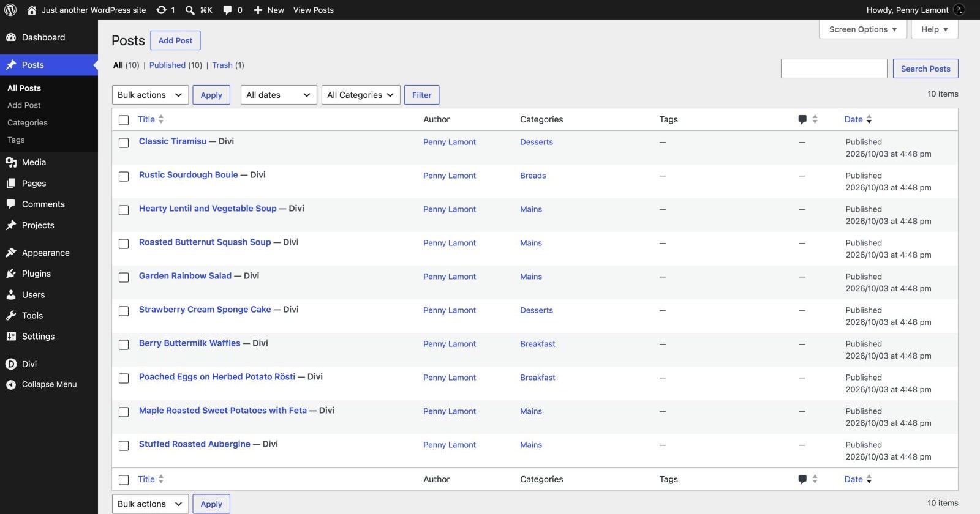Check the Stuffed Roasted Aubergine row
980x514 pixels.
124,445
